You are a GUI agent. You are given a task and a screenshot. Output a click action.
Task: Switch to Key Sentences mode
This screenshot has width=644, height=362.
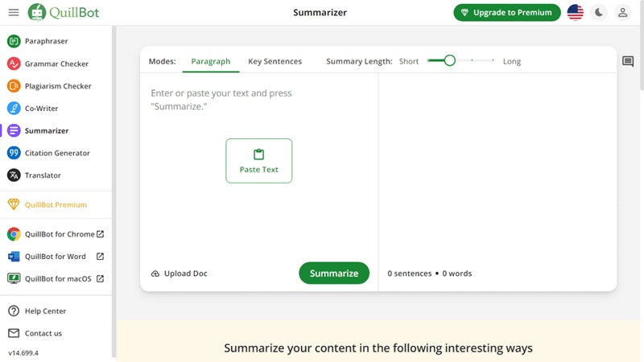point(275,61)
